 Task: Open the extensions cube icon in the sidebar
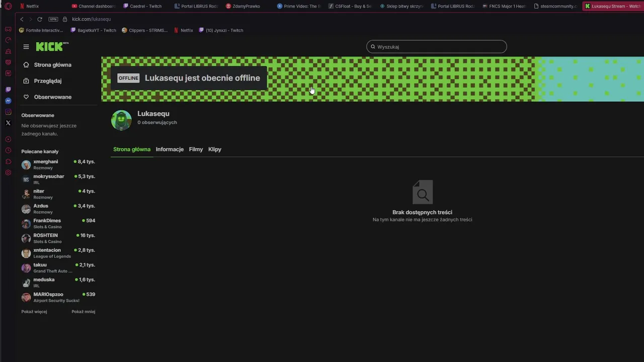click(x=8, y=161)
